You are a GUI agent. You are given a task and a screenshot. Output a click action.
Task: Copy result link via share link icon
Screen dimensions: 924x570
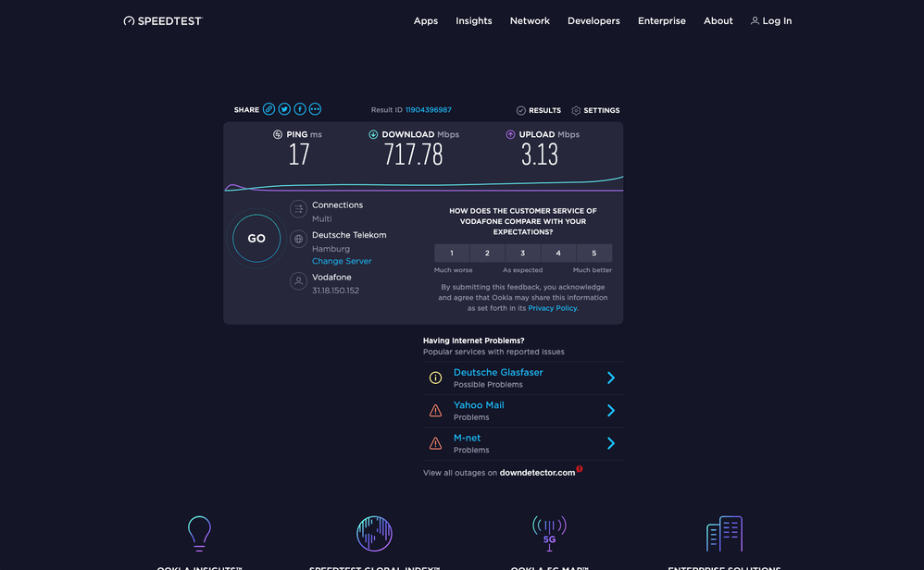point(268,109)
